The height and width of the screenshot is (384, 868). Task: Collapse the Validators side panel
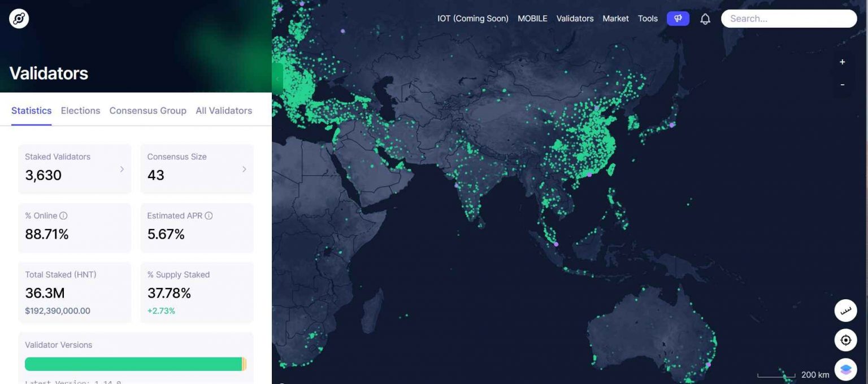click(x=277, y=79)
